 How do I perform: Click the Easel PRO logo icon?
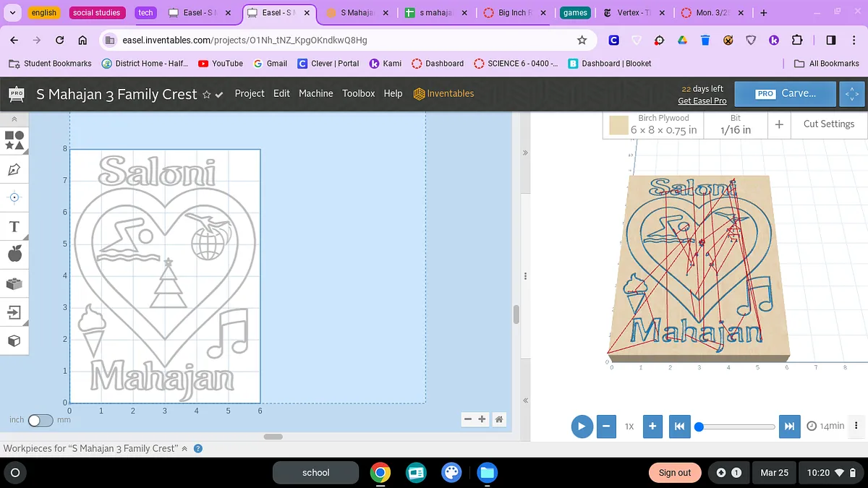(x=17, y=94)
